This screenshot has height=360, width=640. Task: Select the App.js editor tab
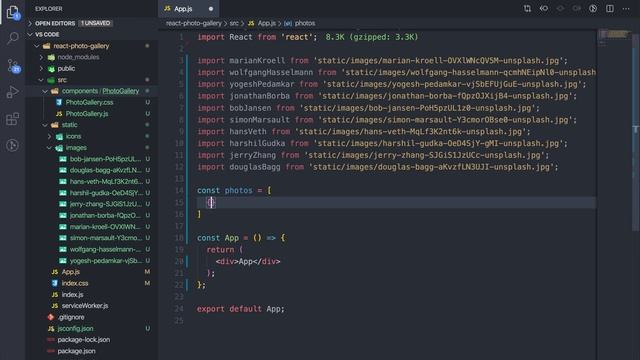pyautogui.click(x=188, y=9)
